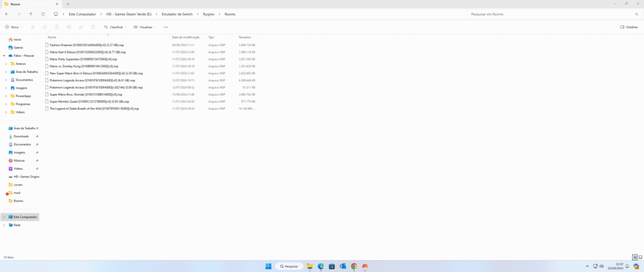Click Emulador de Switch breadcrumb
644x272 pixels.
point(177,14)
